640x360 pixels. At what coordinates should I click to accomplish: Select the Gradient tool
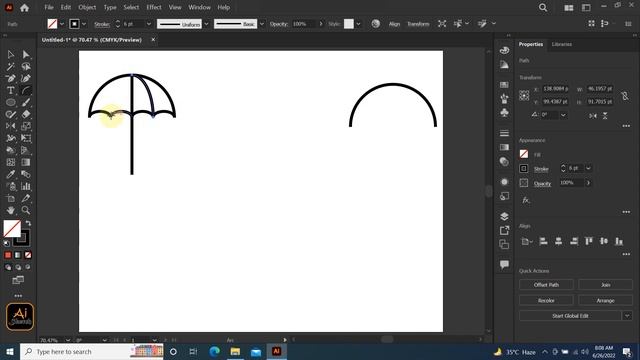(x=26, y=162)
